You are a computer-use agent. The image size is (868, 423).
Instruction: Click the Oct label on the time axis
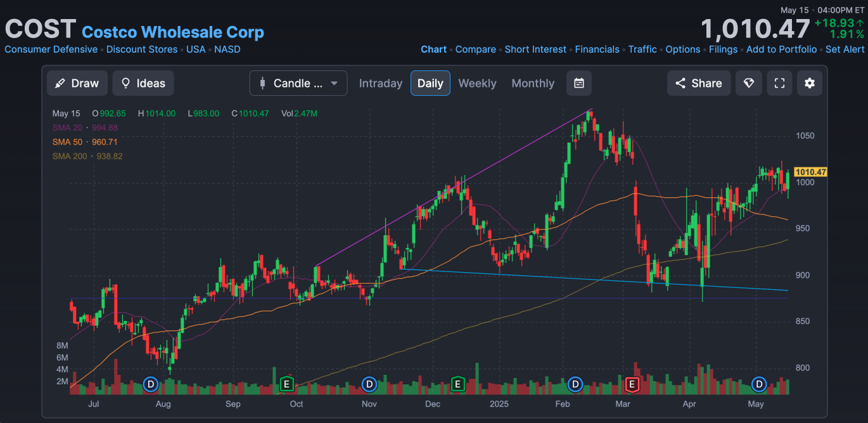(x=296, y=404)
